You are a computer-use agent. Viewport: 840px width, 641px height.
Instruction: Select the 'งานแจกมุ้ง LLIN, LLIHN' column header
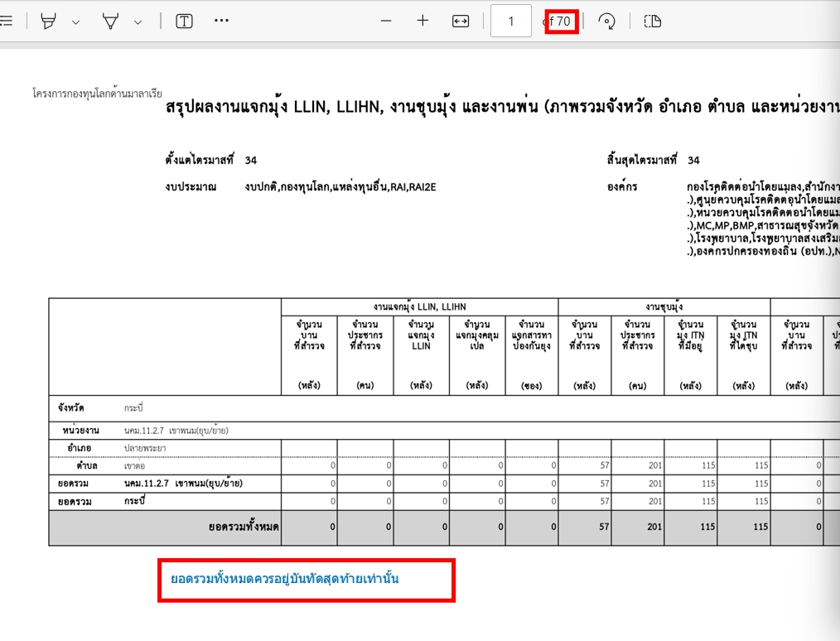pyautogui.click(x=419, y=306)
